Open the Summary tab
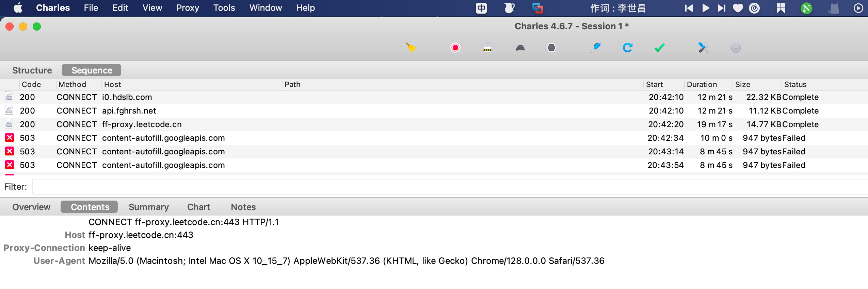The width and height of the screenshot is (868, 289). coord(149,207)
